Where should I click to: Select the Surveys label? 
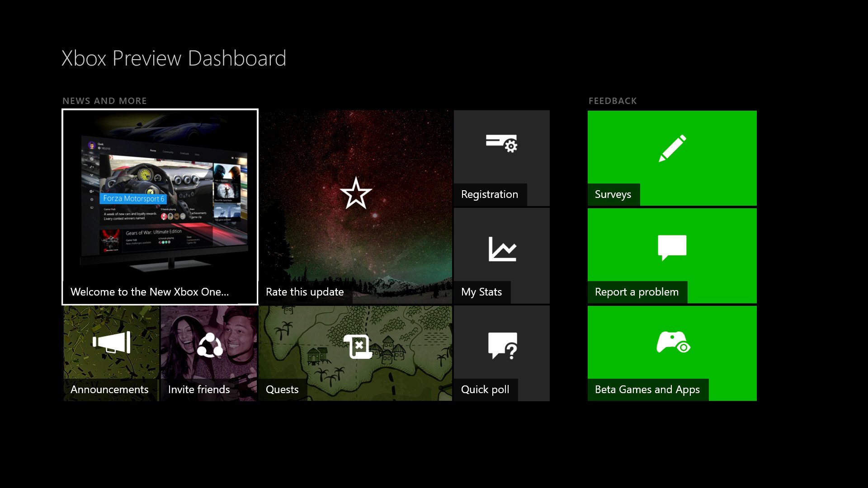pyautogui.click(x=613, y=195)
